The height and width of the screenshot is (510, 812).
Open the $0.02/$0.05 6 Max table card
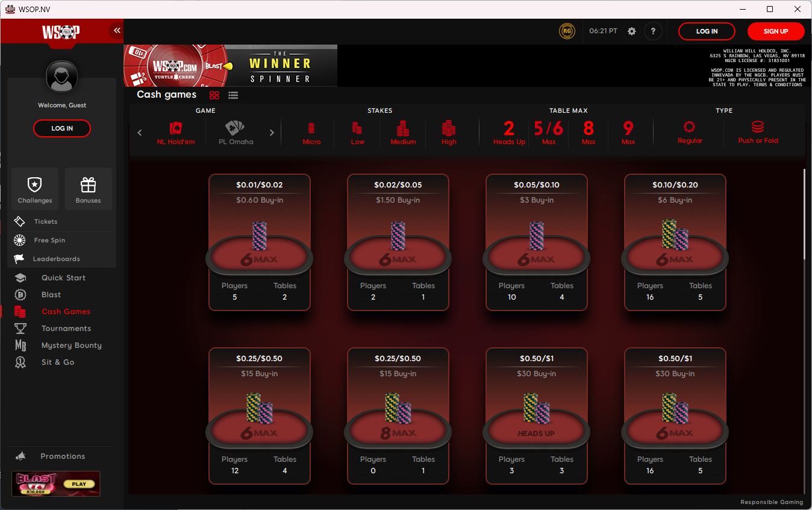(x=398, y=242)
